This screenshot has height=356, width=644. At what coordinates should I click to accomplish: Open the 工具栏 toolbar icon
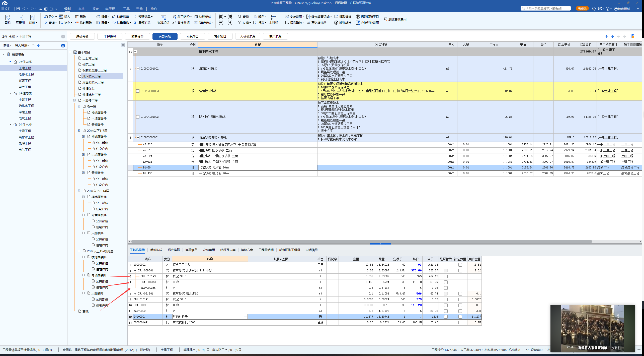click(x=274, y=18)
